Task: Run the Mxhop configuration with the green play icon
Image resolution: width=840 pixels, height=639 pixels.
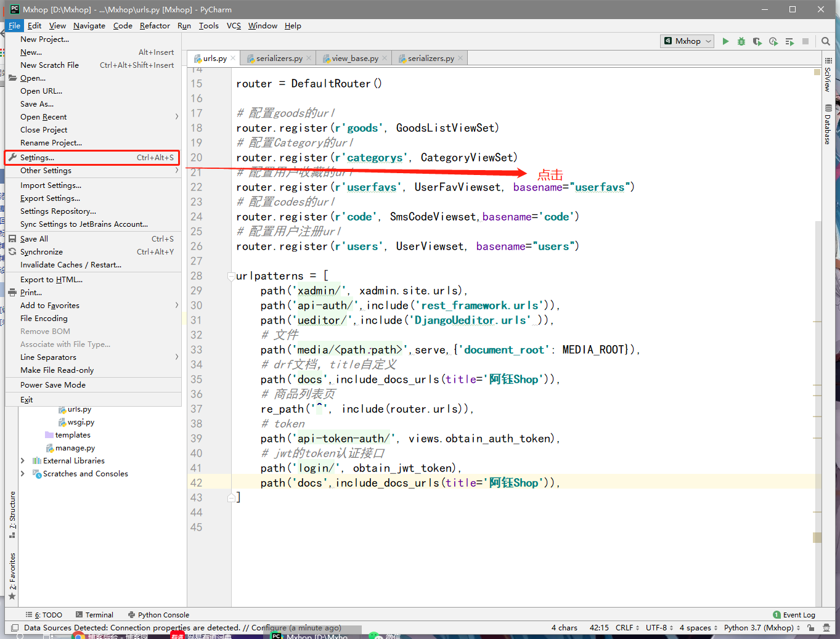Action: pyautogui.click(x=725, y=41)
